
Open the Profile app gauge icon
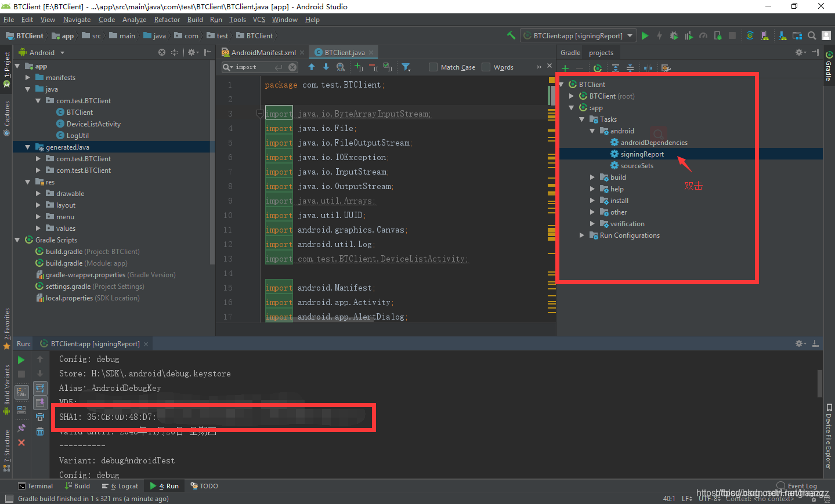pos(703,35)
